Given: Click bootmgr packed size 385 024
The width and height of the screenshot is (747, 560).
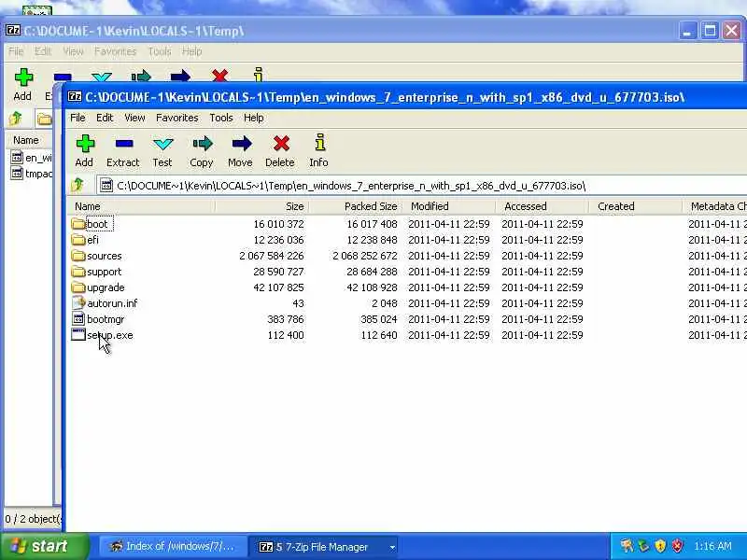Looking at the screenshot, I should (379, 319).
